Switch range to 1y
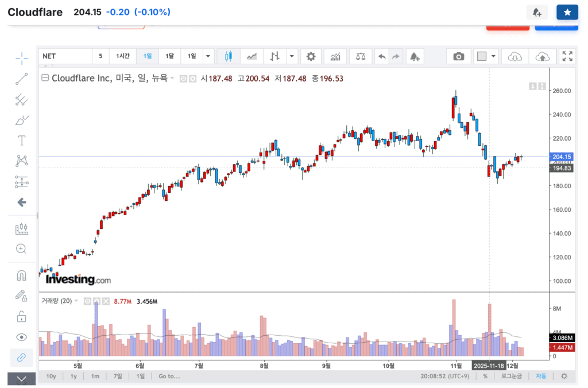 (x=73, y=377)
